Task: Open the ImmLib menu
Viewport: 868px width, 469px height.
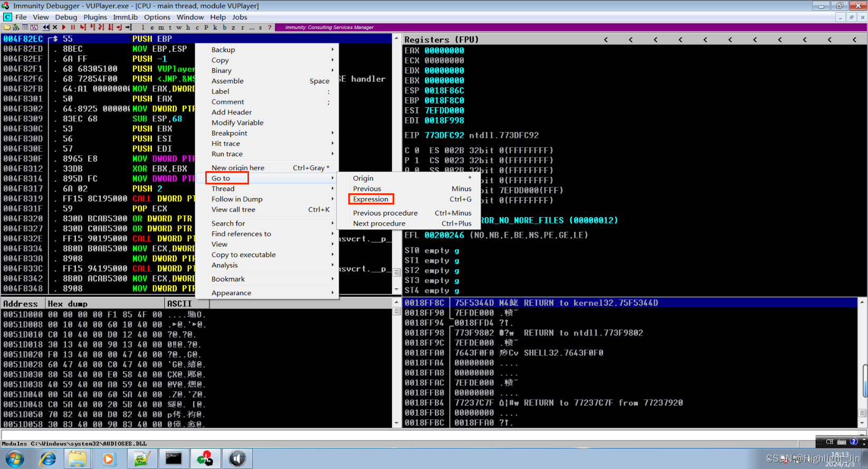Action: pos(125,17)
